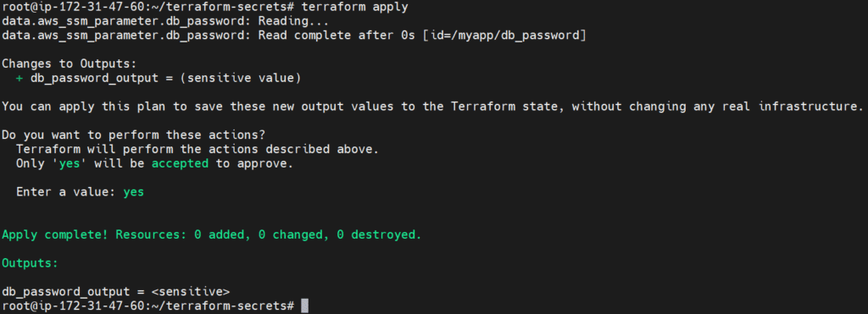Image resolution: width=868 pixels, height=314 pixels.
Task: Click the '(sensitive value)' text
Action: (x=244, y=79)
